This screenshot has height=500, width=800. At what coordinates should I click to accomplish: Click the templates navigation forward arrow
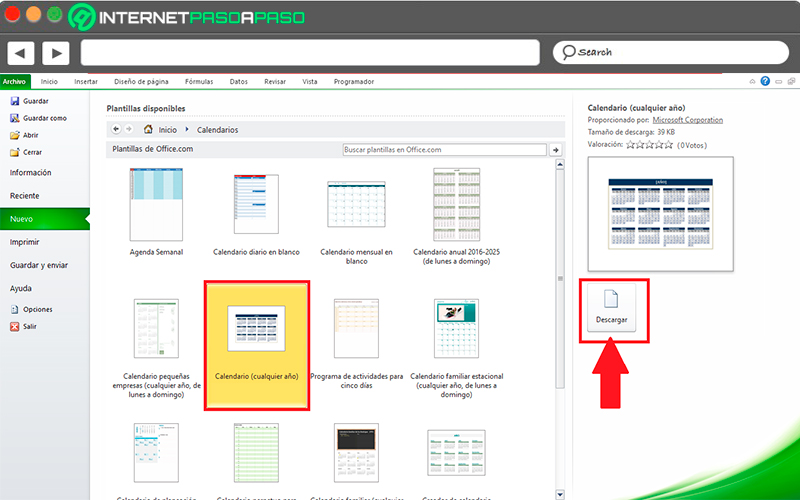(x=129, y=130)
